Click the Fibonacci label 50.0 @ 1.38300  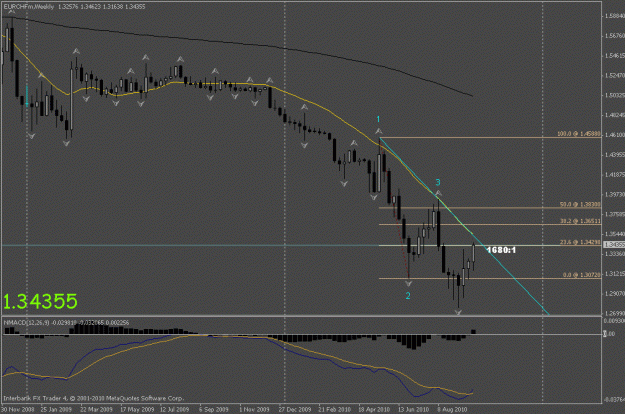[x=580, y=204]
